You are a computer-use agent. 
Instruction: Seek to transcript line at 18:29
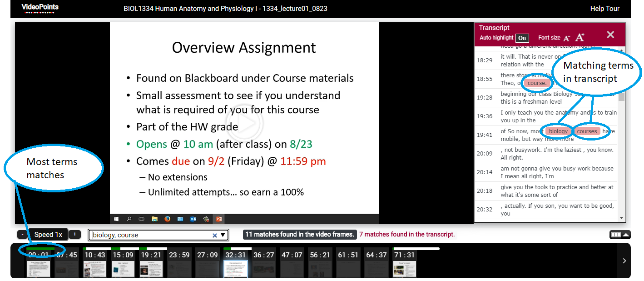(546, 60)
